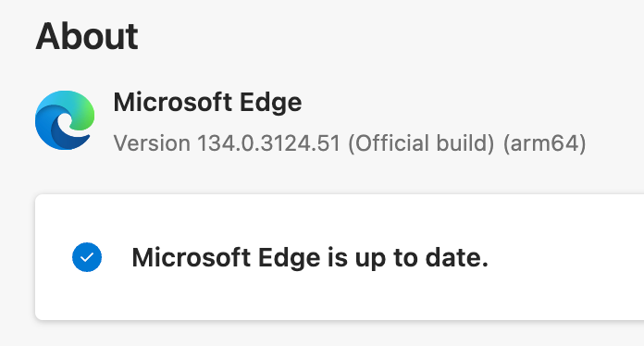Click the word date in update status
The height and width of the screenshot is (346, 644).
(x=457, y=258)
